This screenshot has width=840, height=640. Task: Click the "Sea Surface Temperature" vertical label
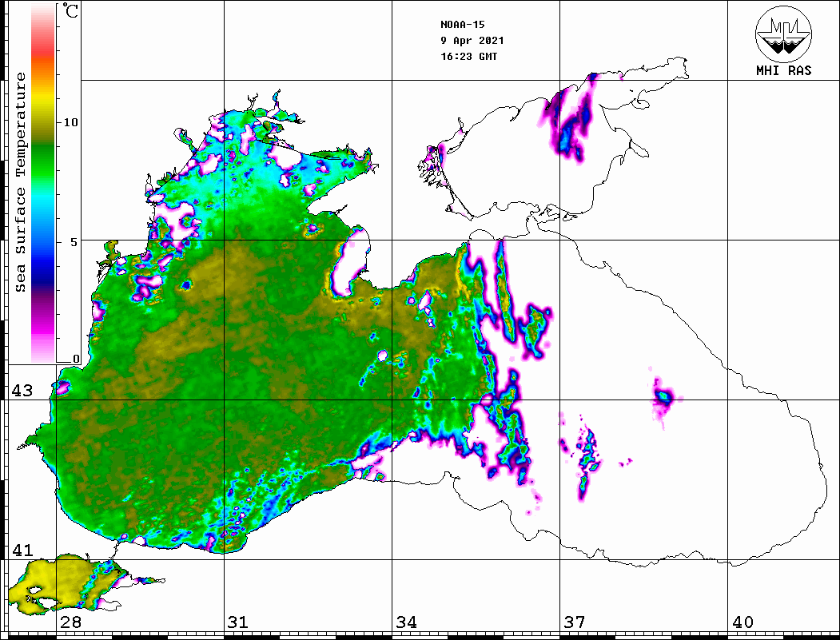(20, 182)
